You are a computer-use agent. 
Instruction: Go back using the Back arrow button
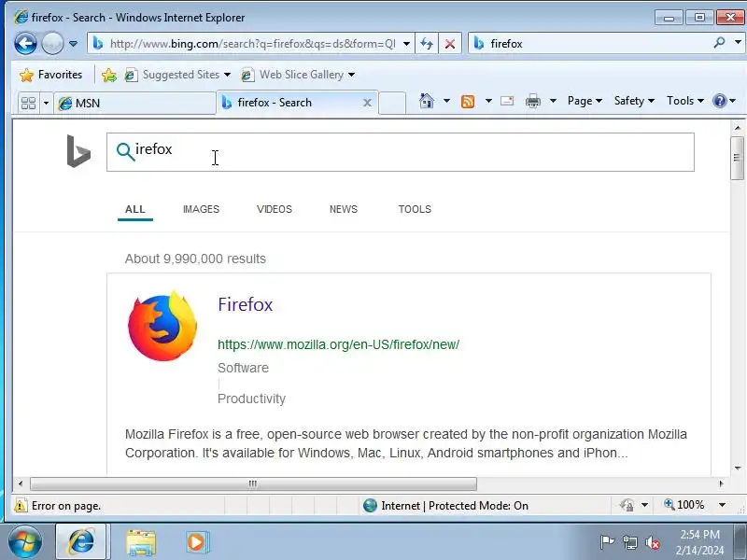pyautogui.click(x=25, y=44)
